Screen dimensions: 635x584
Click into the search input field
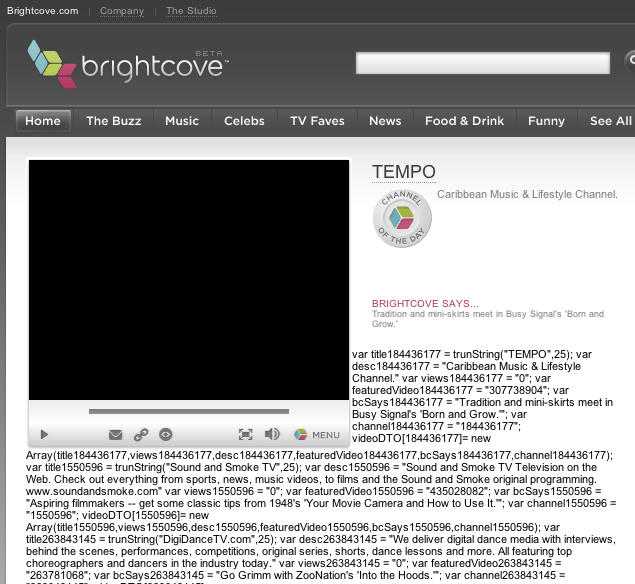coord(483,63)
